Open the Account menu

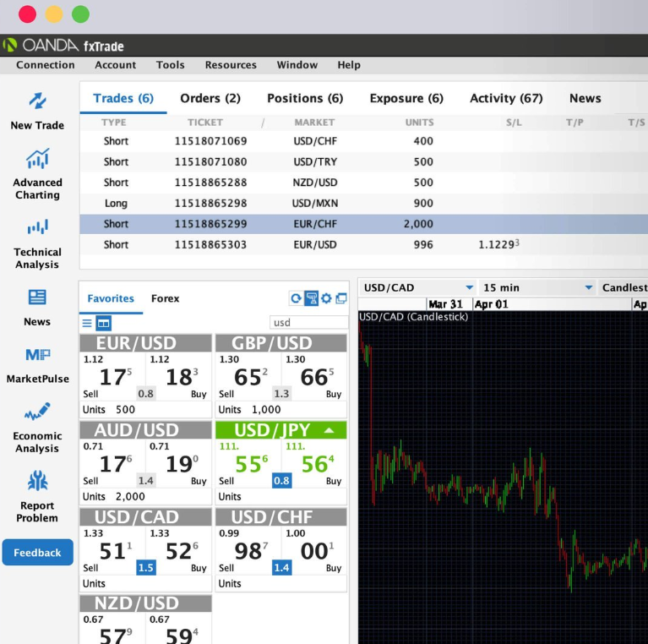pos(115,65)
